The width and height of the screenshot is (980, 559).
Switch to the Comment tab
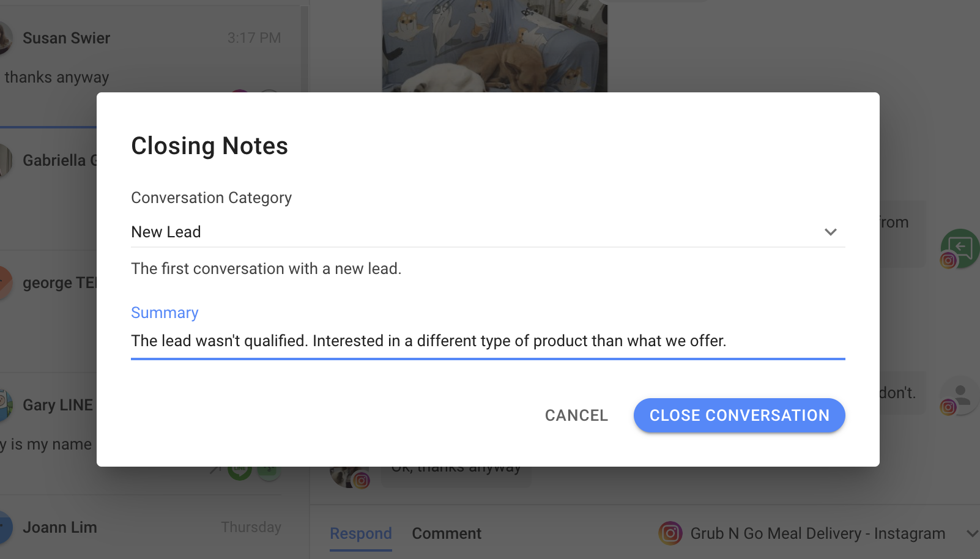click(447, 533)
